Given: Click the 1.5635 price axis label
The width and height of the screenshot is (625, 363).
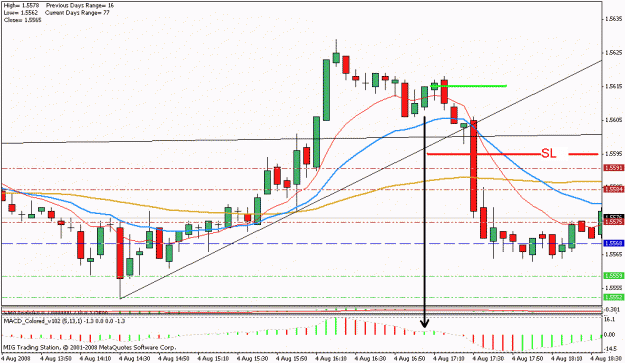Looking at the screenshot, I should tap(613, 19).
